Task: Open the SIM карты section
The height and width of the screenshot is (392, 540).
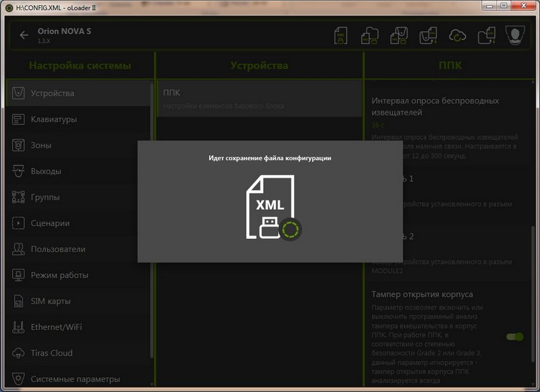Action: tap(78, 301)
